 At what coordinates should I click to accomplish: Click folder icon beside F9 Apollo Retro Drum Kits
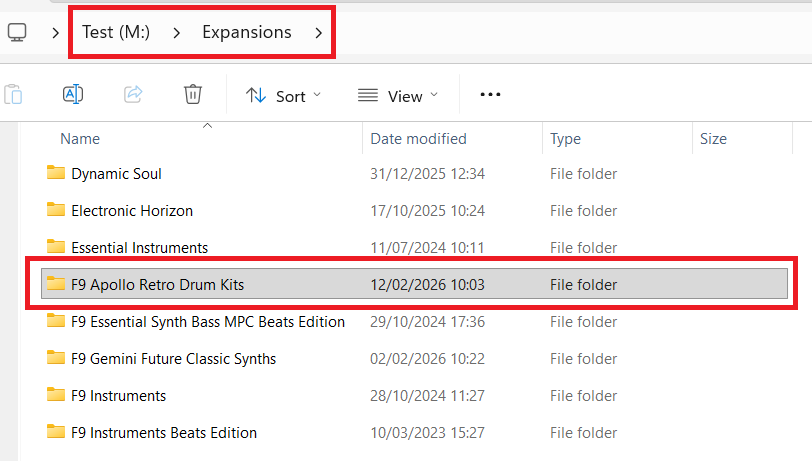point(56,283)
